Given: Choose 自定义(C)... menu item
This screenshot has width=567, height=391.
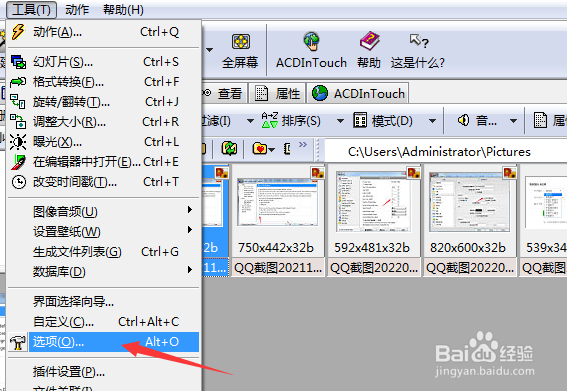Looking at the screenshot, I should [103, 322].
